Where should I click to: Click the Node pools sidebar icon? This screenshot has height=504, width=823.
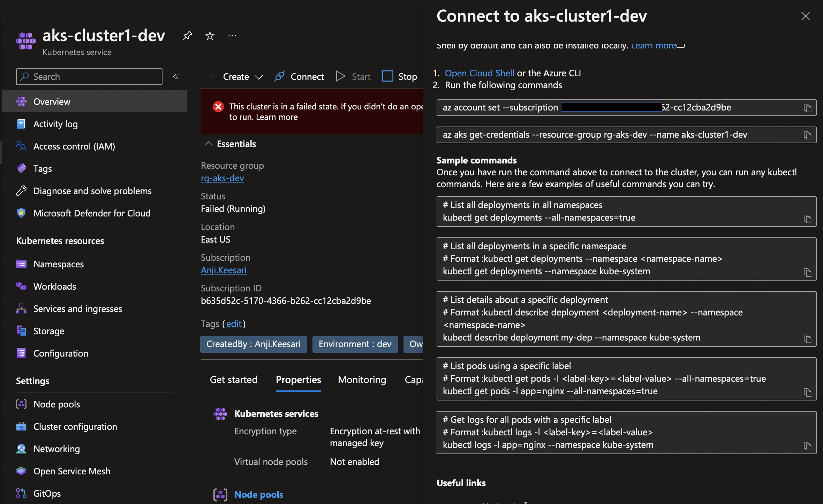click(x=21, y=404)
